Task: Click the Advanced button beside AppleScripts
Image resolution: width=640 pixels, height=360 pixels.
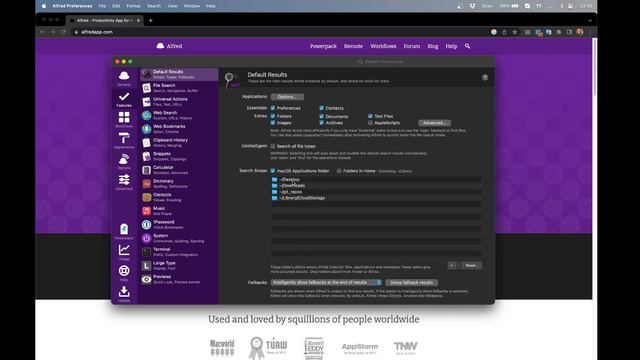Action: pos(434,123)
